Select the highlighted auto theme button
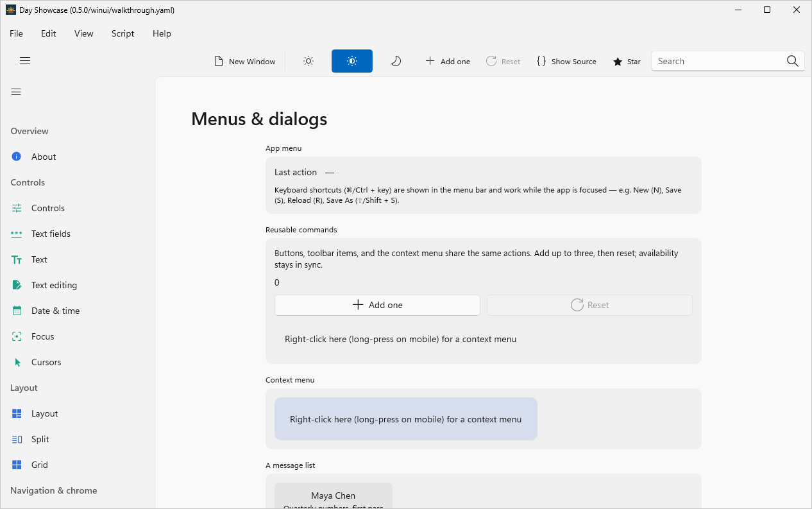The image size is (812, 509). tap(352, 62)
